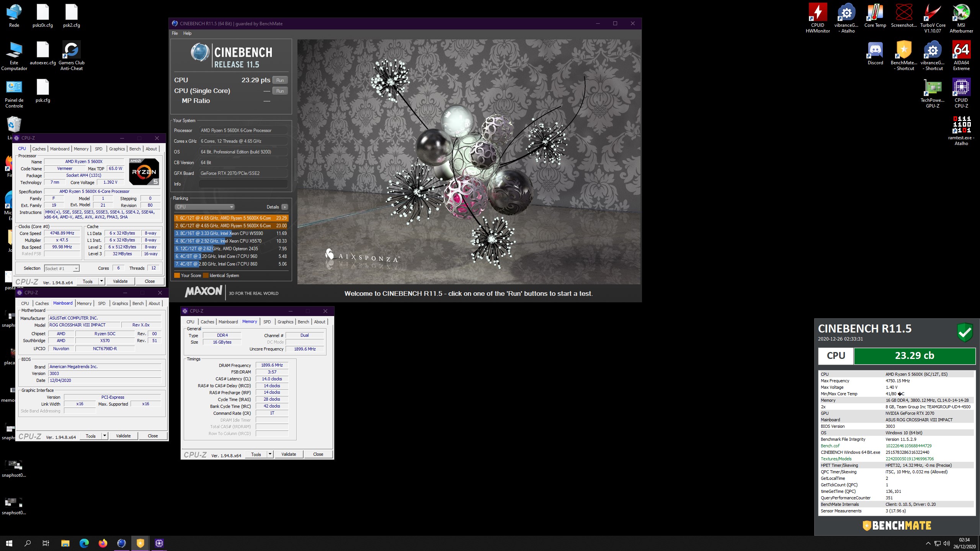
Task: Select ranking row AMD Opteron 2435
Action: pyautogui.click(x=231, y=249)
